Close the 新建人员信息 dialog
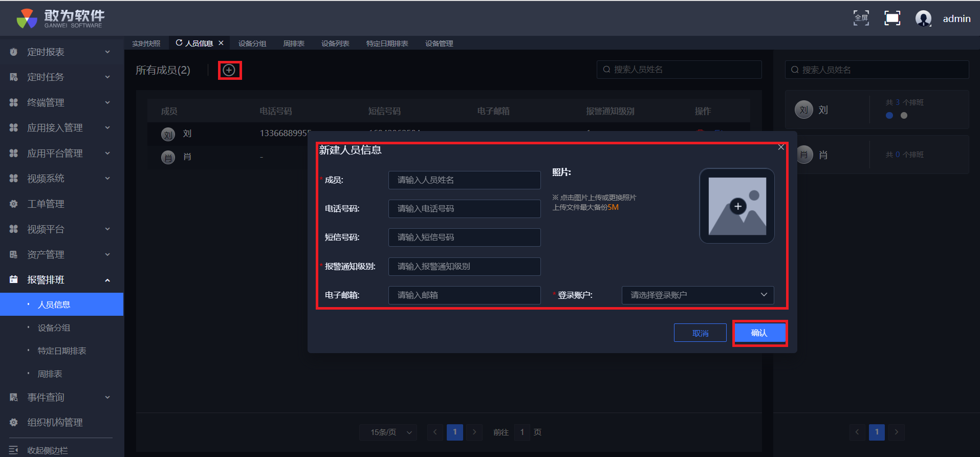This screenshot has height=457, width=980. coord(781,147)
